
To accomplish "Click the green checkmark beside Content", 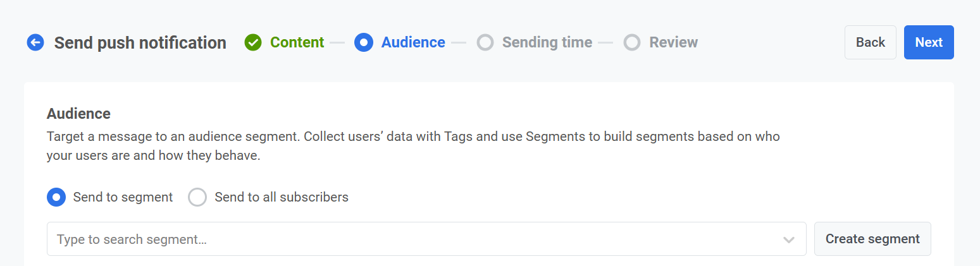I will click(253, 42).
